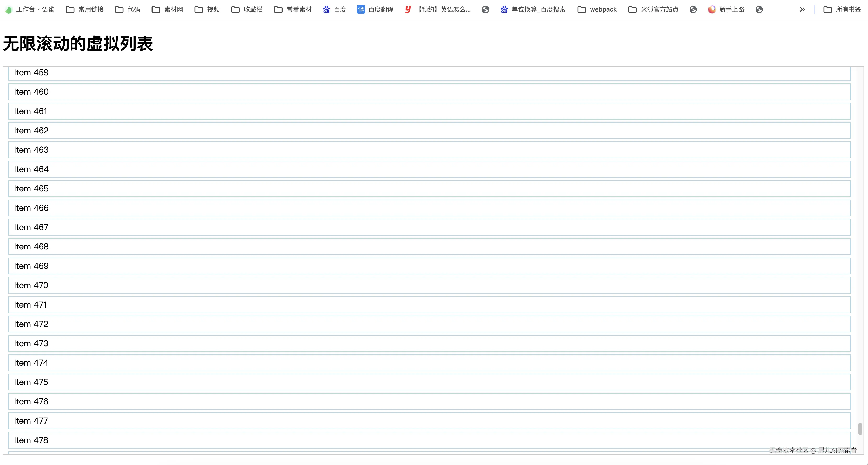Click list row Item 465
The height and width of the screenshot is (465, 868).
click(x=429, y=188)
